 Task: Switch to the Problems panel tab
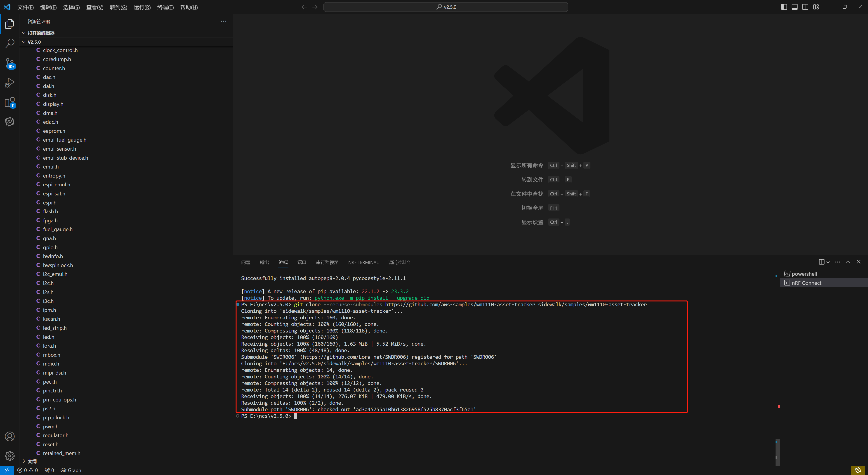pos(246,262)
